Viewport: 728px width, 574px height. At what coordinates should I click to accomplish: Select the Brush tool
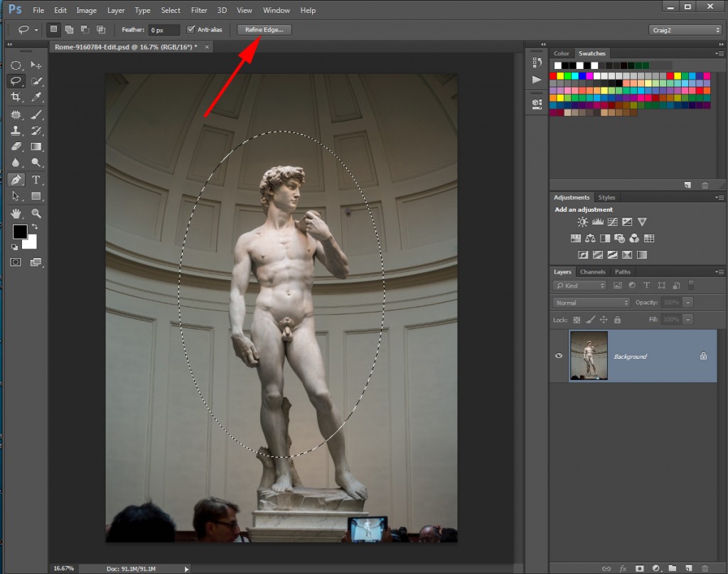pos(36,114)
